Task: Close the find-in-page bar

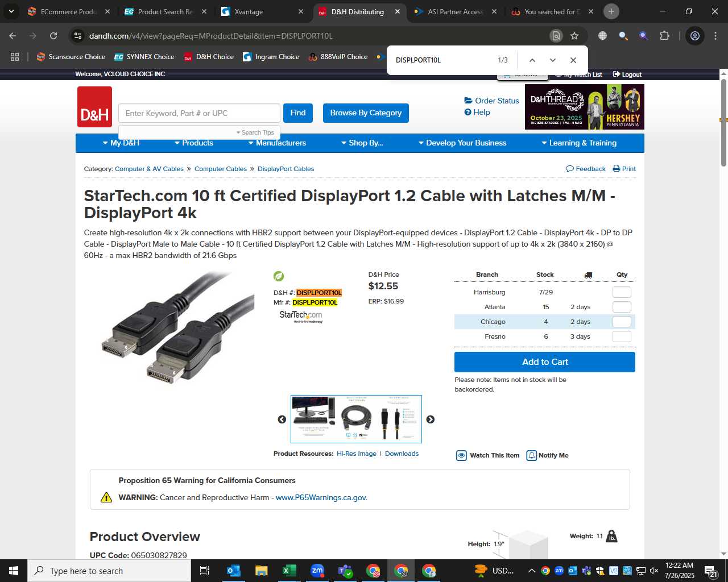Action: coord(573,60)
